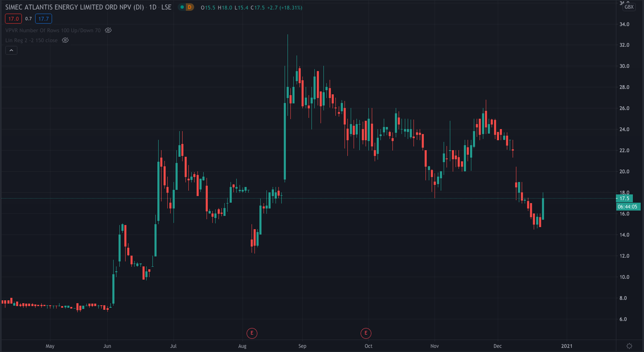Open the October earnings E marker
Viewport: 644px width, 352px height.
(x=366, y=333)
